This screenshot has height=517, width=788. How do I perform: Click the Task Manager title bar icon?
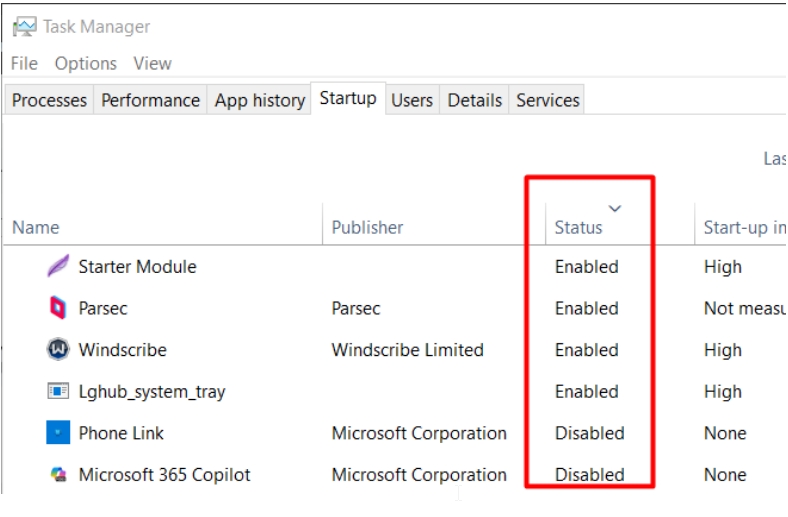coord(25,27)
